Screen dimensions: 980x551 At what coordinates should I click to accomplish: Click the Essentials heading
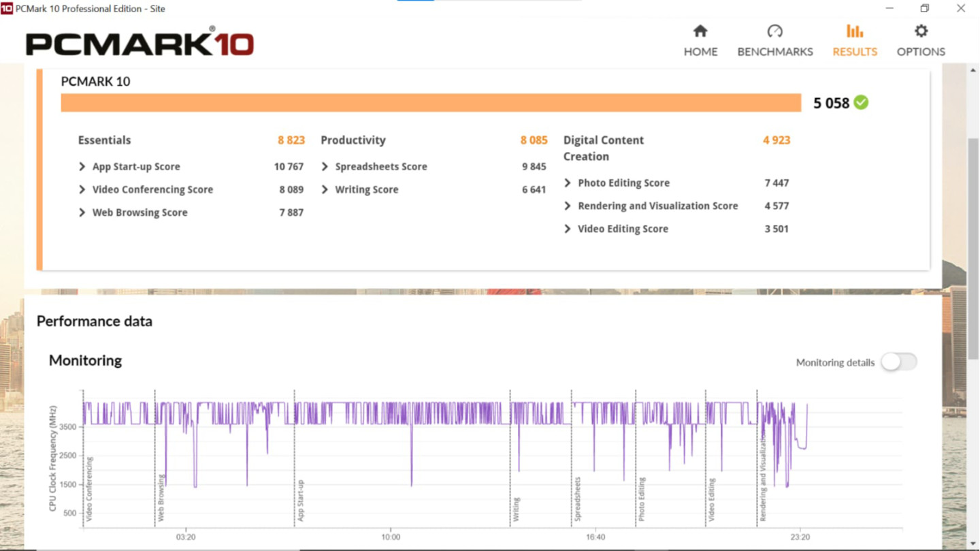[104, 140]
